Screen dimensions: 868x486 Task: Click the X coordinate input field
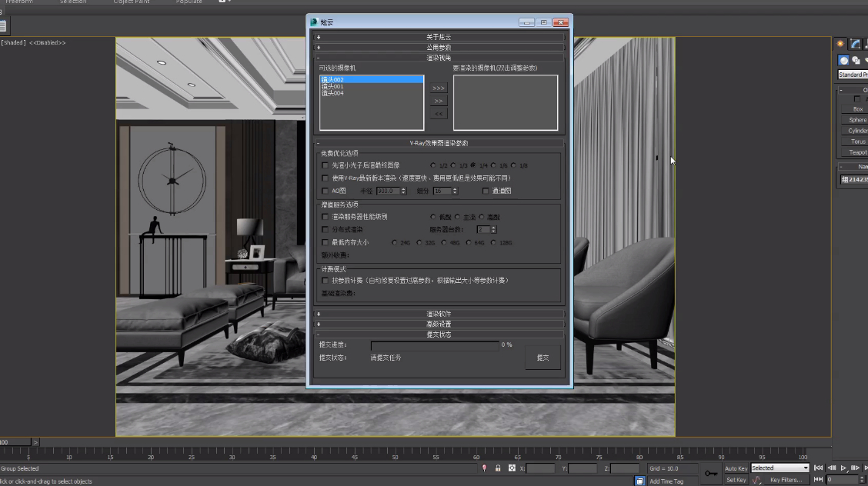pyautogui.click(x=540, y=468)
